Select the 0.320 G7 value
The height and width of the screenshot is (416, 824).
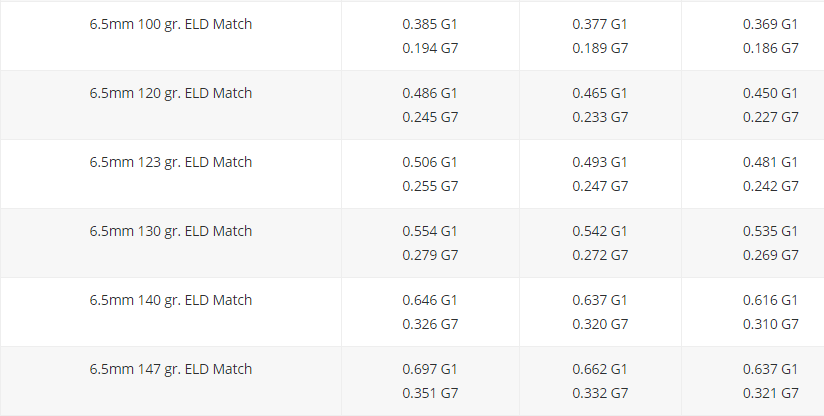601,324
